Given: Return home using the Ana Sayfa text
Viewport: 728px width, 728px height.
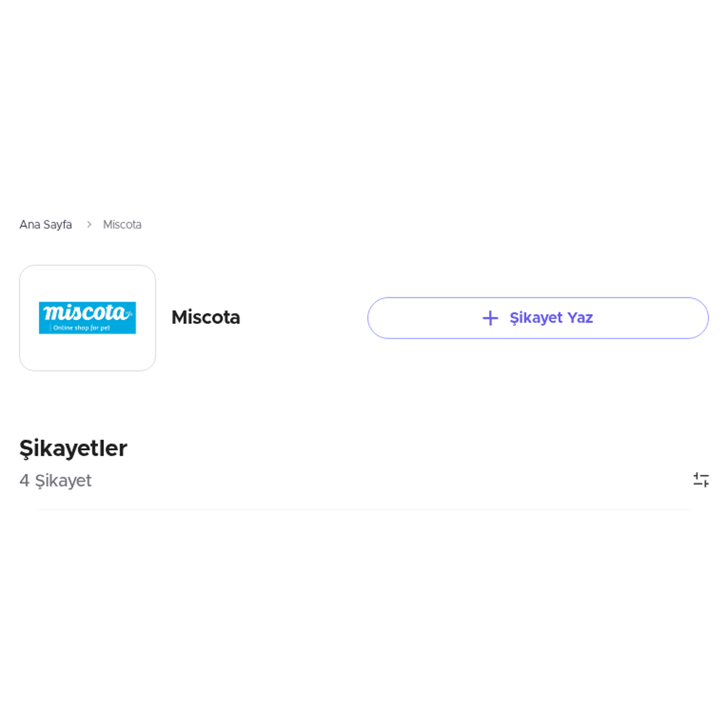Looking at the screenshot, I should point(45,224).
